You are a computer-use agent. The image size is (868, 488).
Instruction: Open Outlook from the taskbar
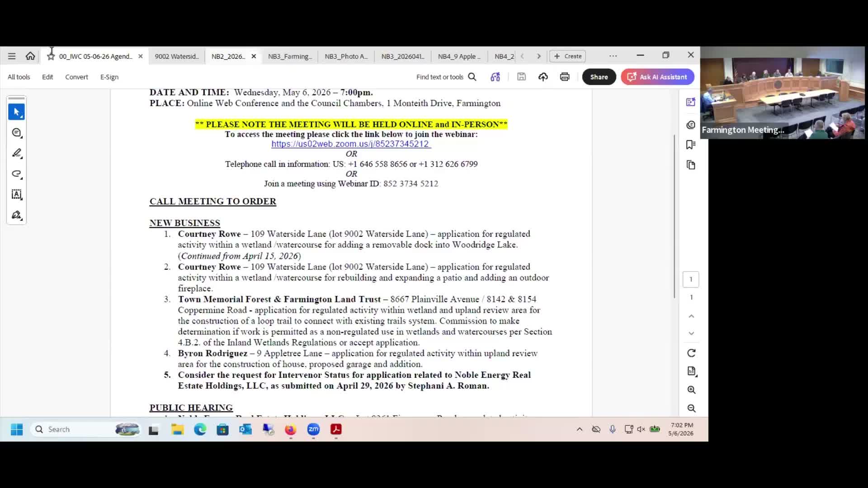point(245,429)
